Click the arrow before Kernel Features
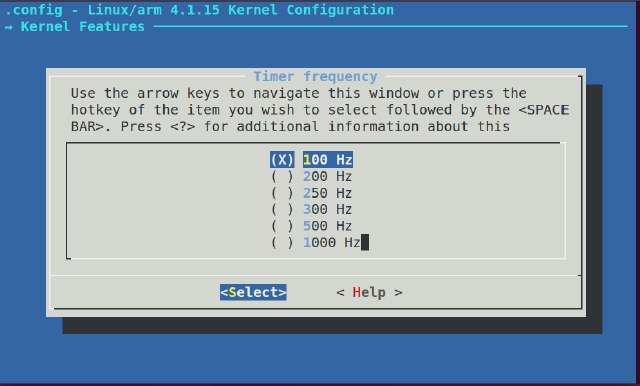 (x=9, y=27)
